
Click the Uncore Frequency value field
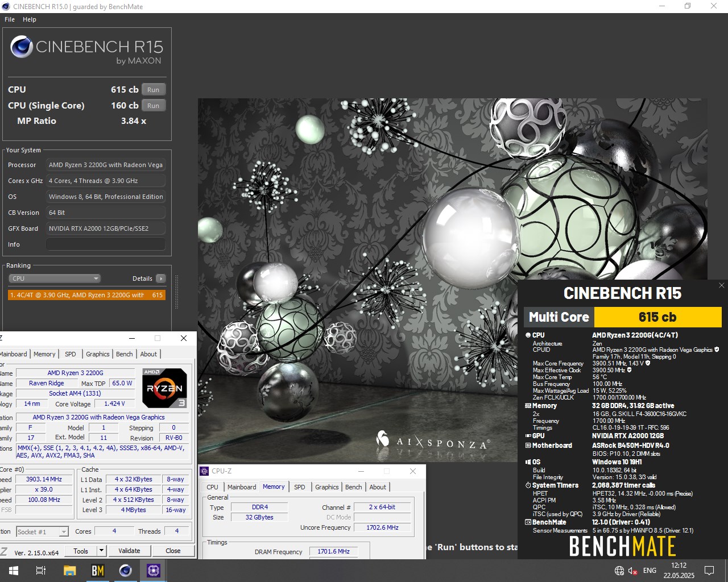click(x=382, y=527)
